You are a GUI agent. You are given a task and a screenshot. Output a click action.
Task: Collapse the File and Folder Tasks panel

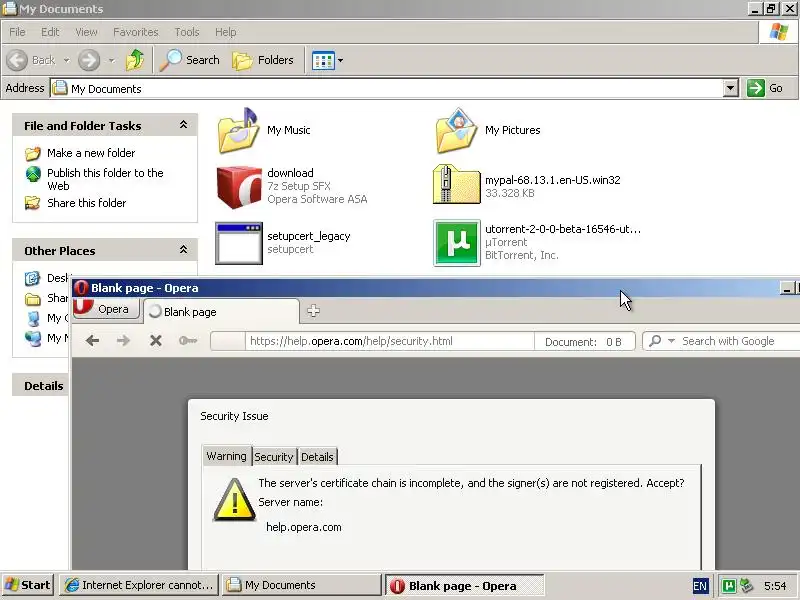pyautogui.click(x=183, y=125)
